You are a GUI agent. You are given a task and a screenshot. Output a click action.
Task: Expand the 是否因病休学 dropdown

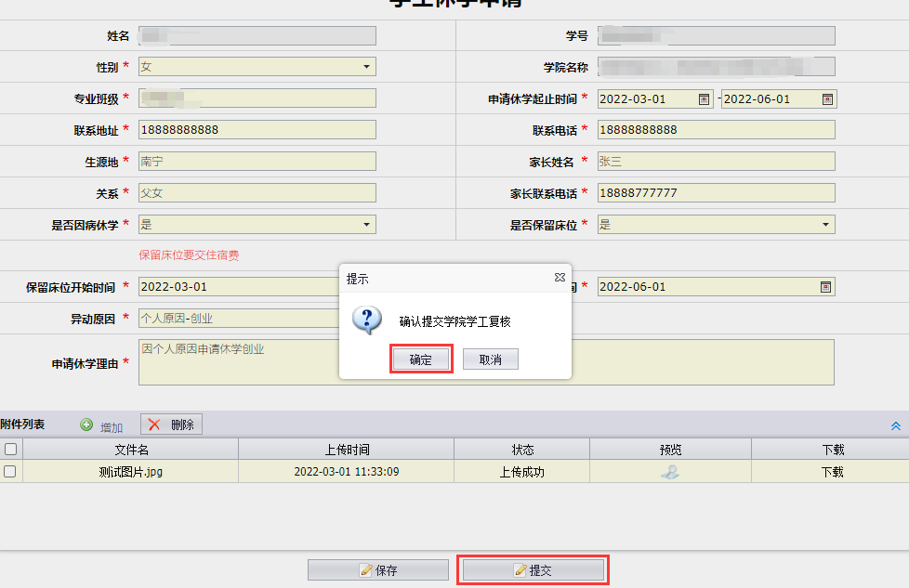[367, 225]
